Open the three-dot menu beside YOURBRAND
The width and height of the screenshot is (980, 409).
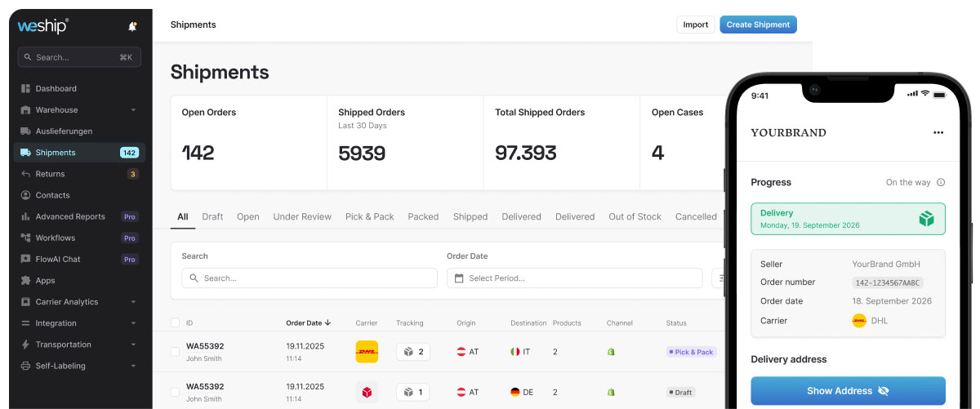(x=938, y=132)
